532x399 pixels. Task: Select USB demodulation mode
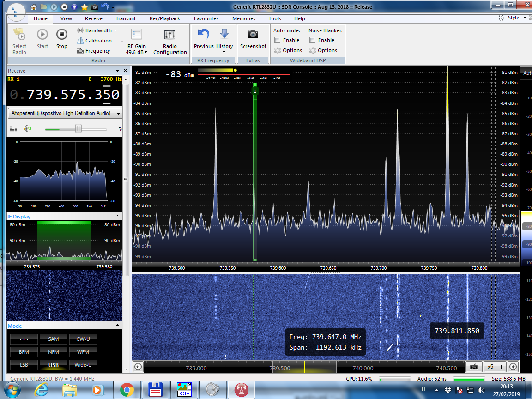pyautogui.click(x=54, y=365)
